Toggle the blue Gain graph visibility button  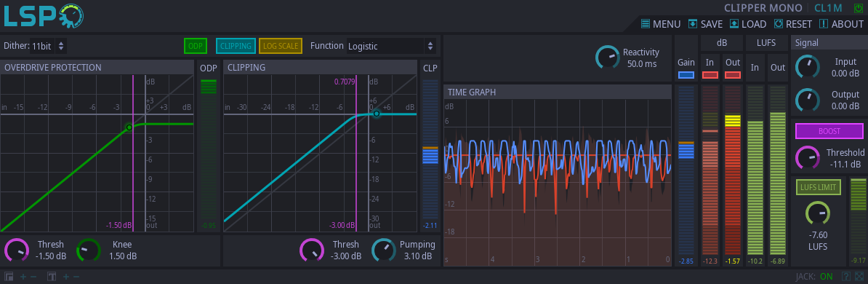point(686,75)
